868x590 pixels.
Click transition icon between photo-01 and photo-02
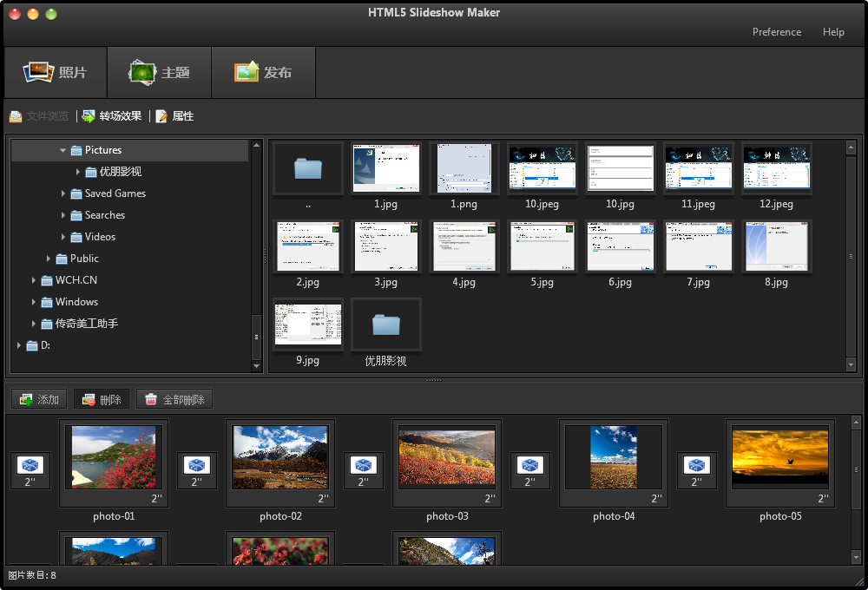point(197,467)
